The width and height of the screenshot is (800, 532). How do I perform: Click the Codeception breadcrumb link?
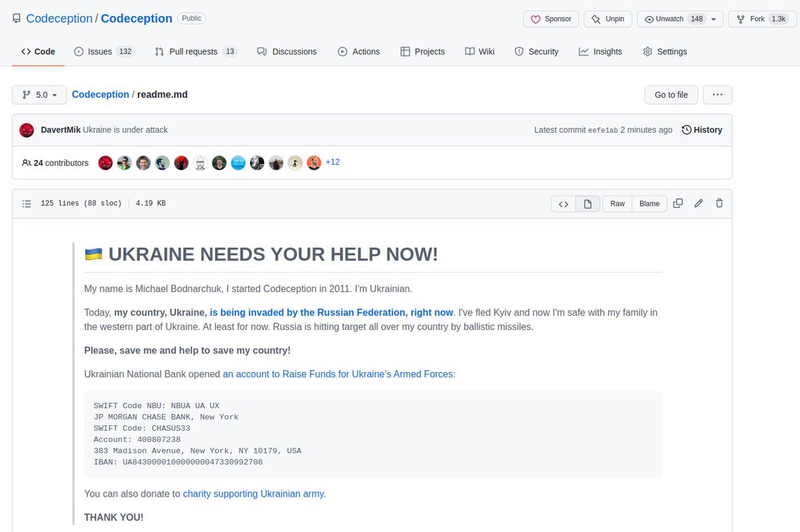pyautogui.click(x=101, y=95)
